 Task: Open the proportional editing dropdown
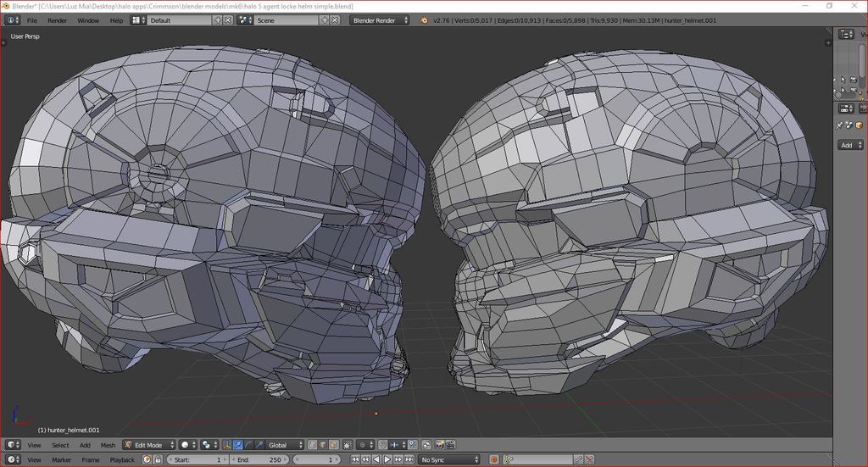coord(365,445)
